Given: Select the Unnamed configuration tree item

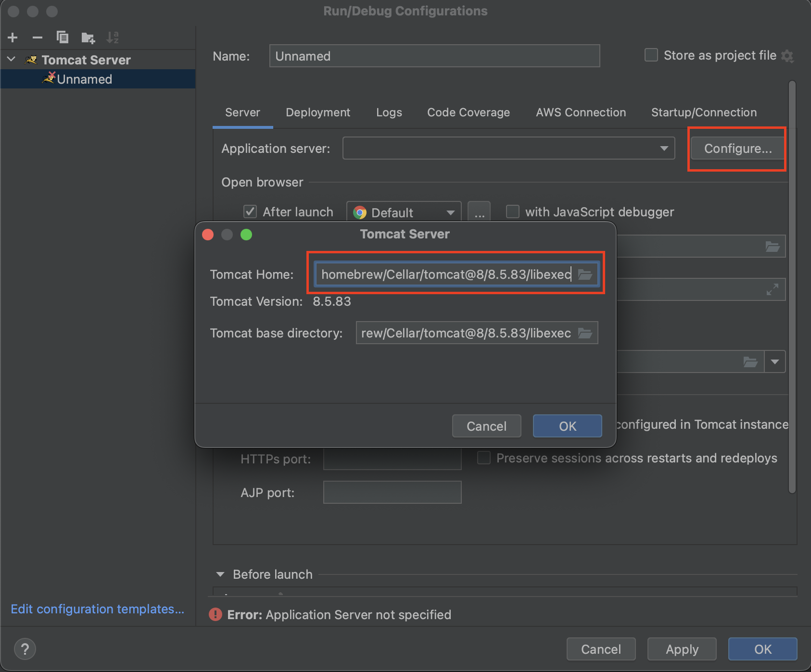Looking at the screenshot, I should click(x=98, y=79).
